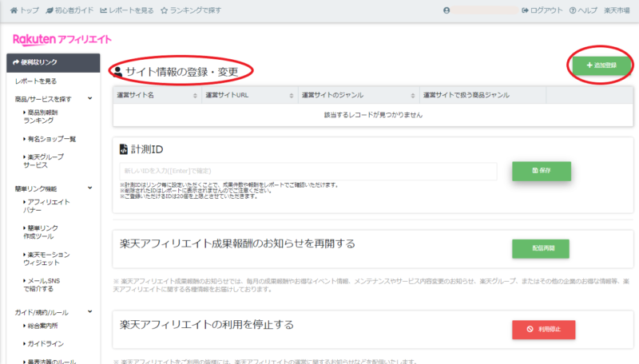Sort by 運営サイト名 column

click(x=157, y=95)
